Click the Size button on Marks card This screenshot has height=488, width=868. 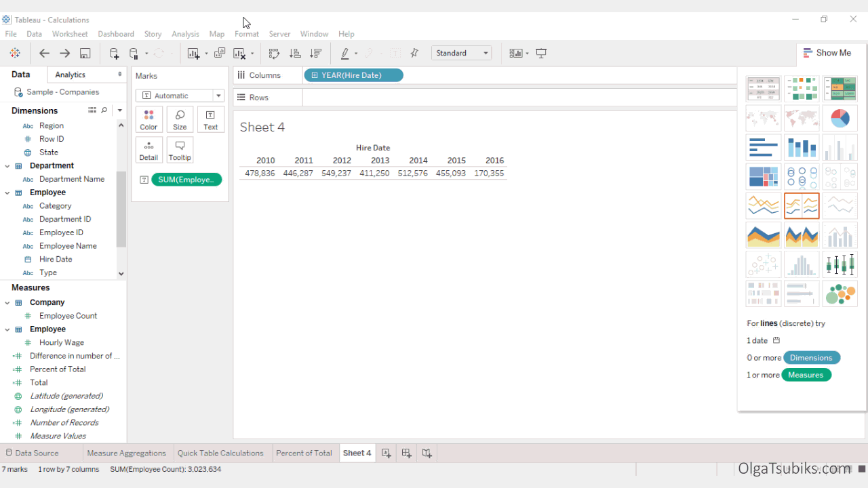[x=180, y=119]
